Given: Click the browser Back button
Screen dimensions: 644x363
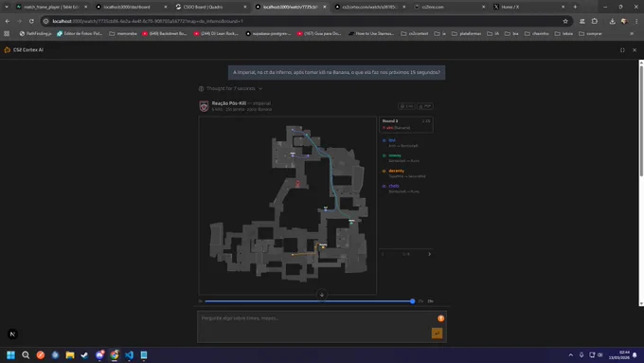Looking at the screenshot, I should (x=8, y=21).
